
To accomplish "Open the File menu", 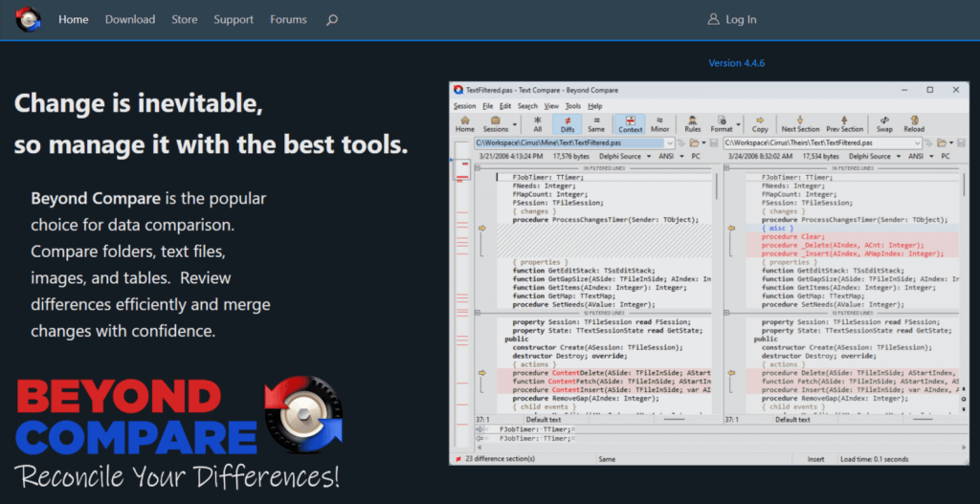I will [x=488, y=106].
